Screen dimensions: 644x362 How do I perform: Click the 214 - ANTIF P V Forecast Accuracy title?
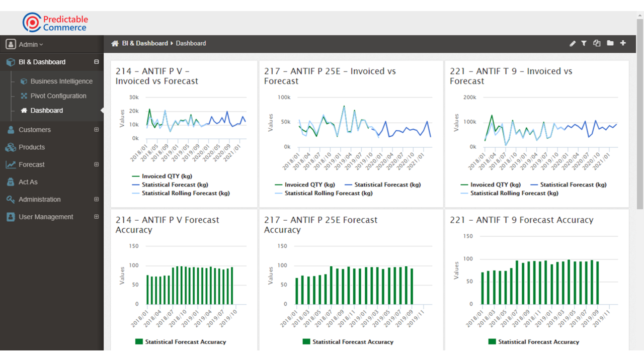168,225
